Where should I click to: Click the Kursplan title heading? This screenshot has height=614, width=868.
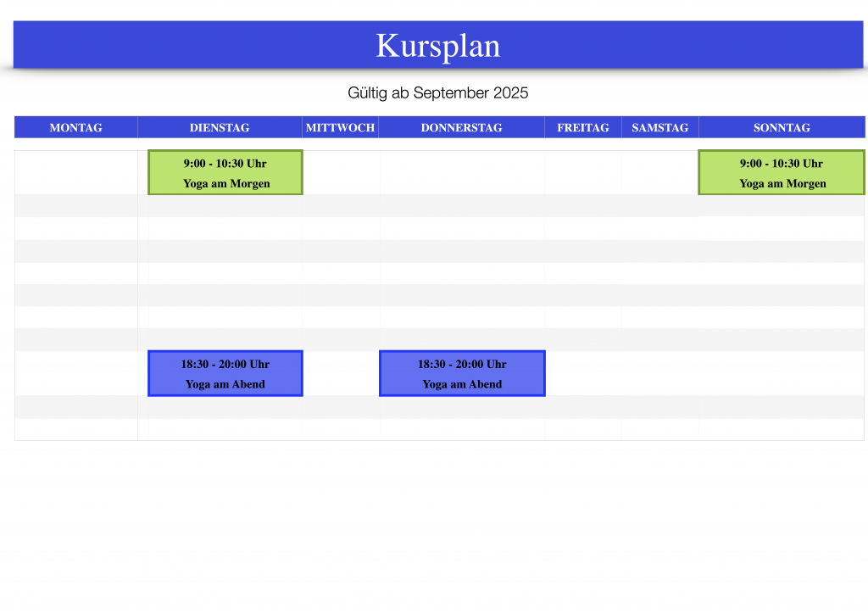pos(438,46)
